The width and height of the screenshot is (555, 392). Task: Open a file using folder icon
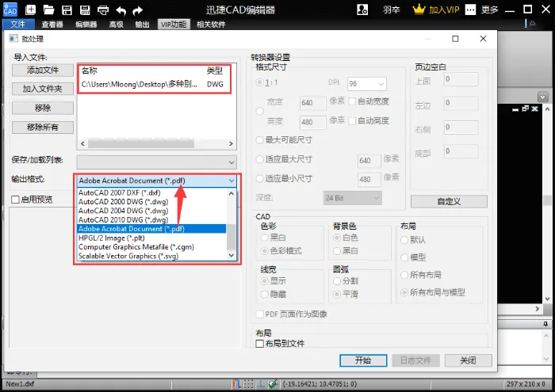pyautogui.click(x=48, y=10)
